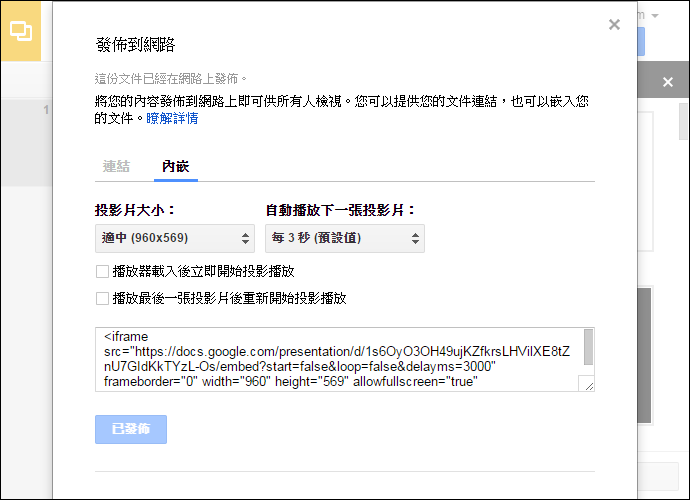This screenshot has height=500, width=690.
Task: Click the account dropdown arrow behind the dialog
Action: click(655, 16)
